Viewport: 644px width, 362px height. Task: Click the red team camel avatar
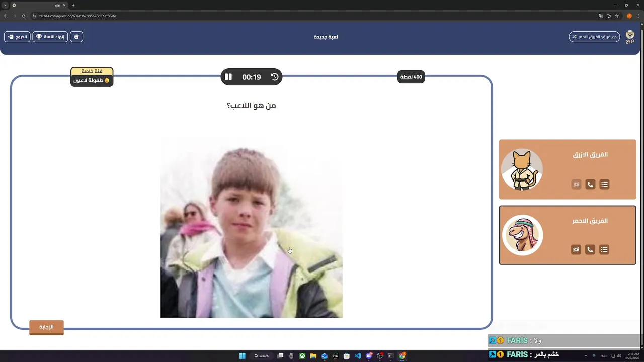522,235
